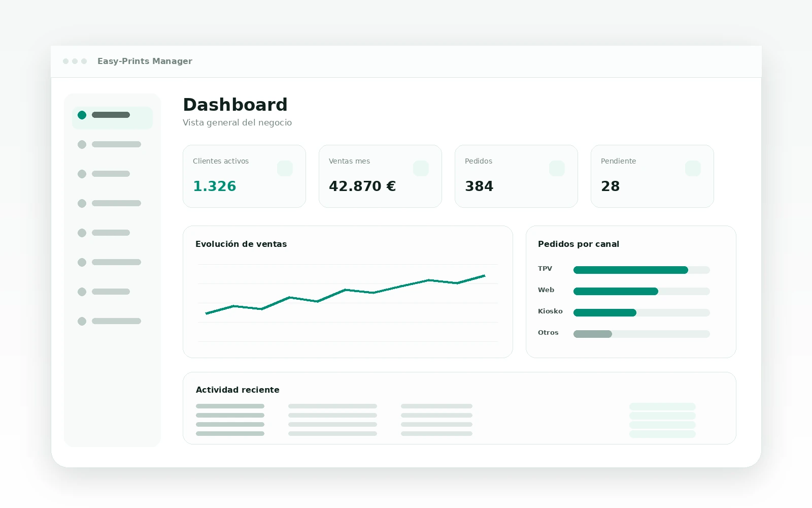This screenshot has width=812, height=508.
Task: Click the "Ventas mes" label
Action: click(x=349, y=161)
